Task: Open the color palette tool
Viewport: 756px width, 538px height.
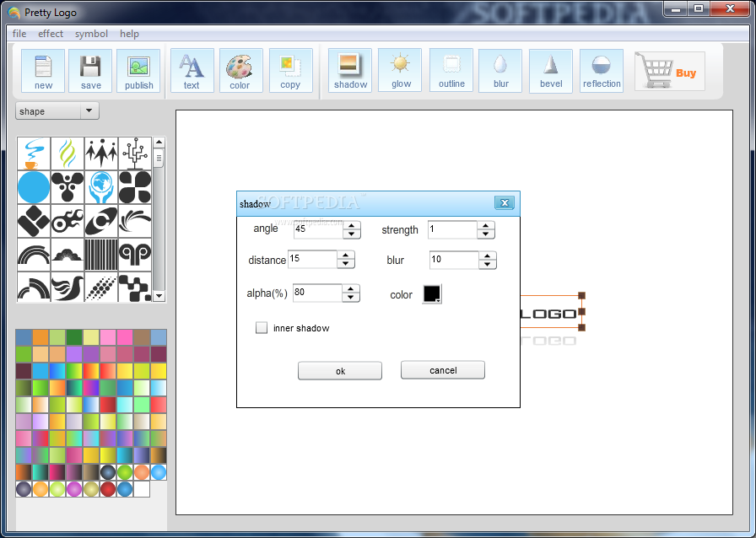Action: click(241, 70)
